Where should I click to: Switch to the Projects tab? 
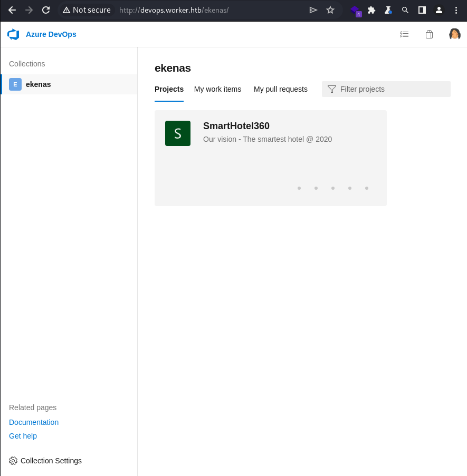169,89
